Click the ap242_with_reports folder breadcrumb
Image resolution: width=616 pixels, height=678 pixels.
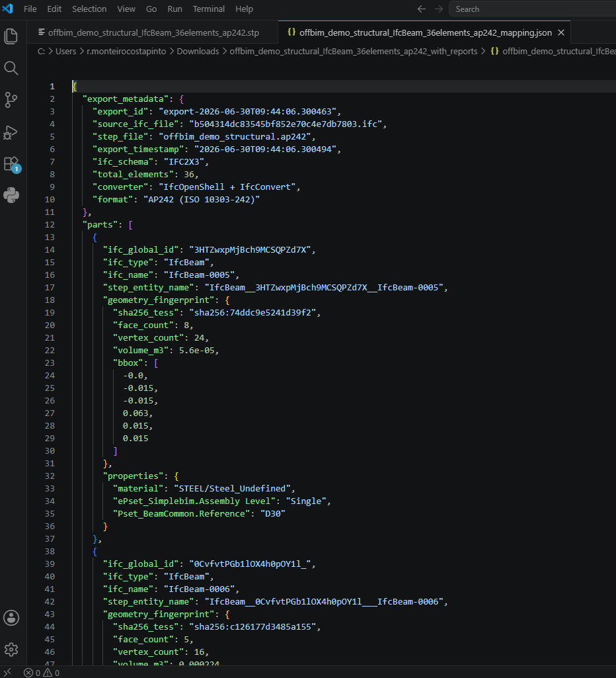[354, 52]
